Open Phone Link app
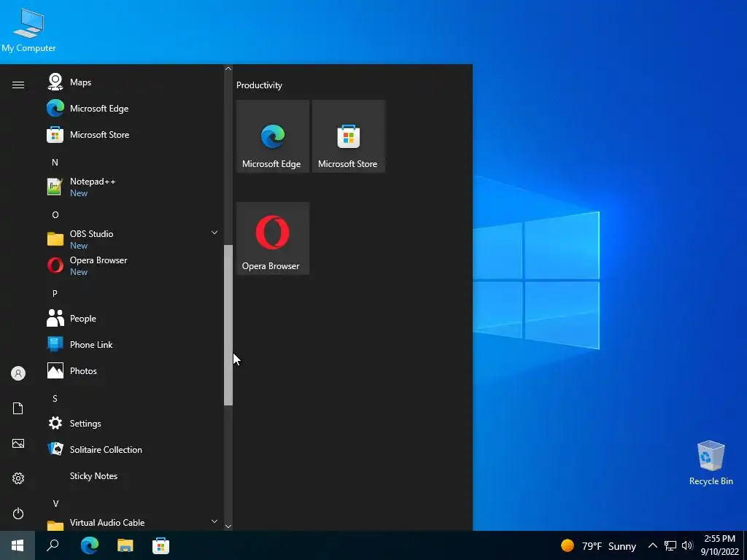 [133, 345]
